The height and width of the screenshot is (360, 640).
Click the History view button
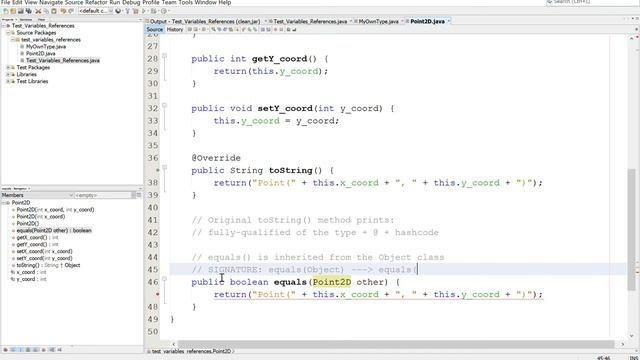175,29
